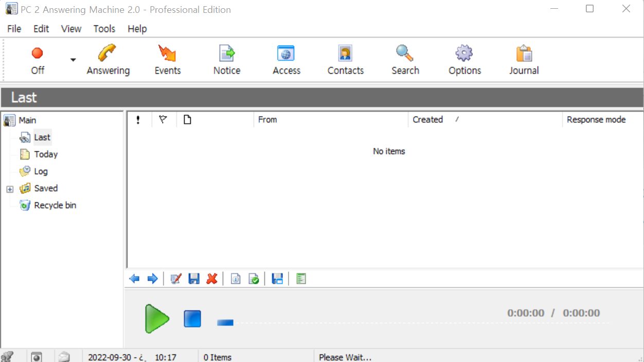Viewport: 644px width, 362px height.
Task: Click the Please Wait... status text
Action: (345, 357)
